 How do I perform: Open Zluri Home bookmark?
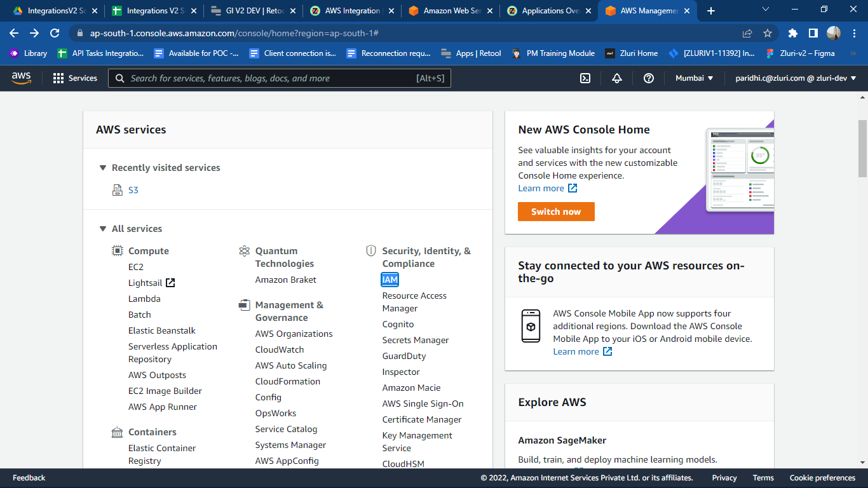631,53
